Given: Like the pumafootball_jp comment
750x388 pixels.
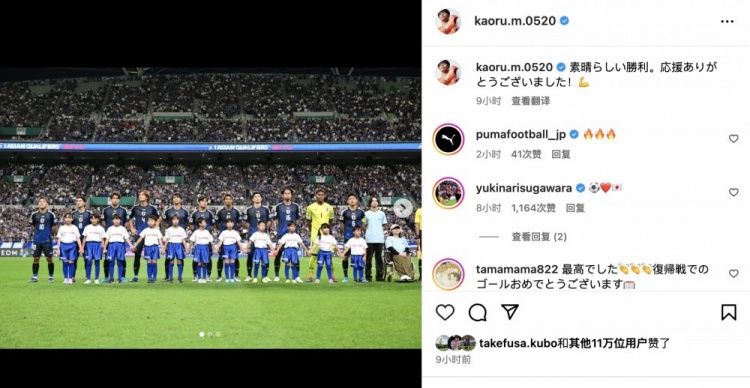Looking at the screenshot, I should [733, 139].
